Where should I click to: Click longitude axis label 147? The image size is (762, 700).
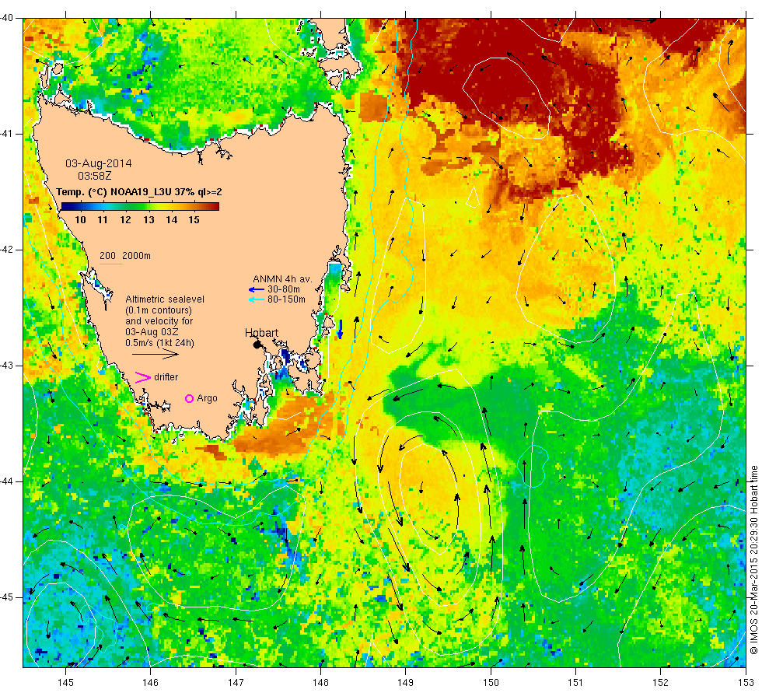click(x=236, y=683)
